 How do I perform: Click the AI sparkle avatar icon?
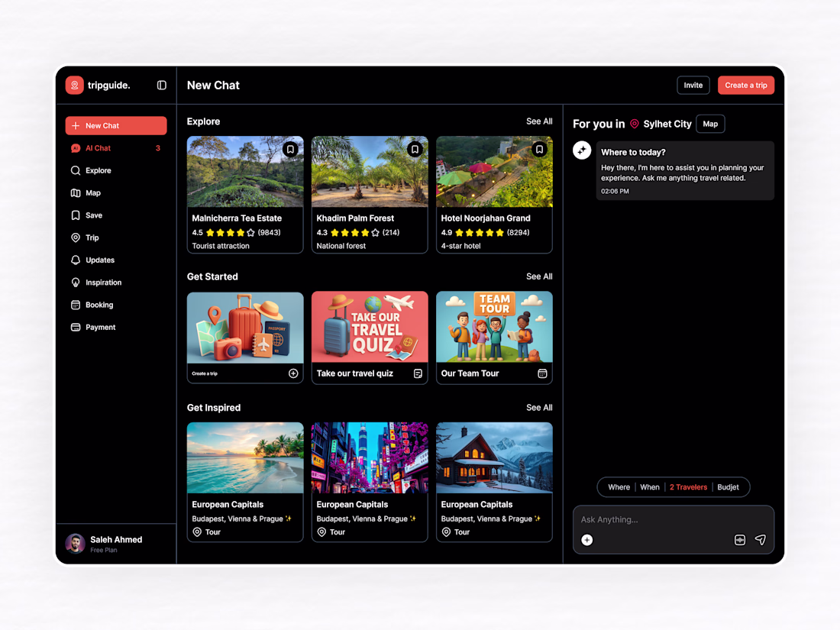(582, 150)
